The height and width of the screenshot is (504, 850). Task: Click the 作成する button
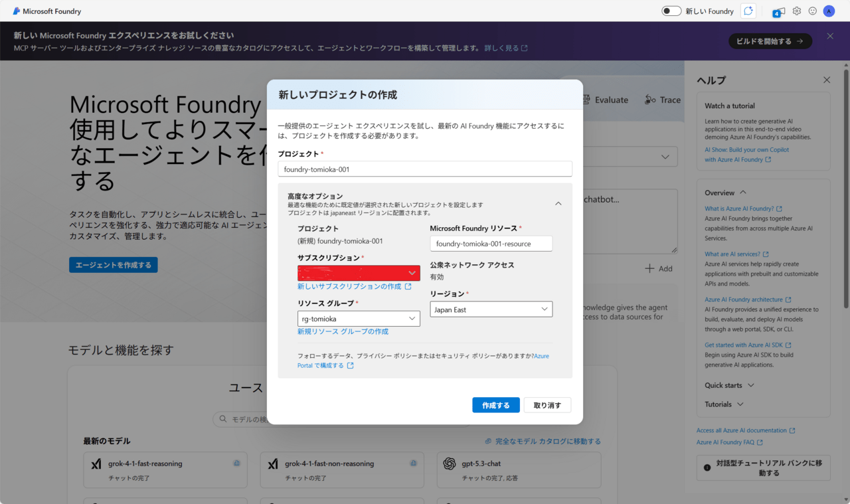(495, 405)
